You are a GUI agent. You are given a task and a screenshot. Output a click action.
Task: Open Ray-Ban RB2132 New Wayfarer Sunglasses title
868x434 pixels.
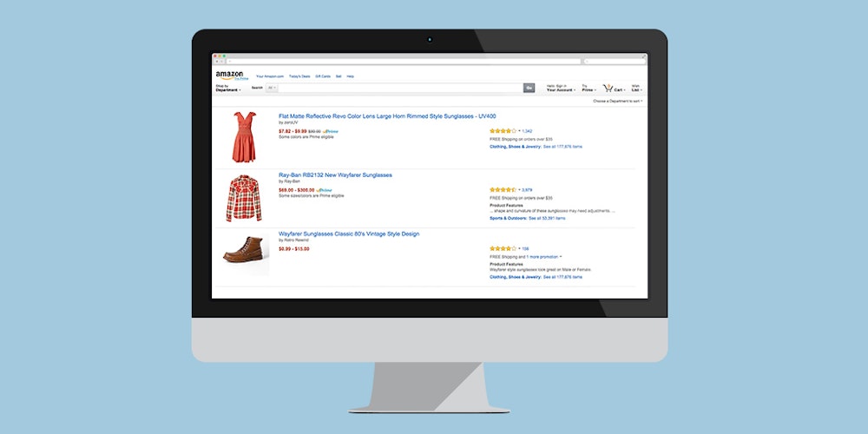335,175
